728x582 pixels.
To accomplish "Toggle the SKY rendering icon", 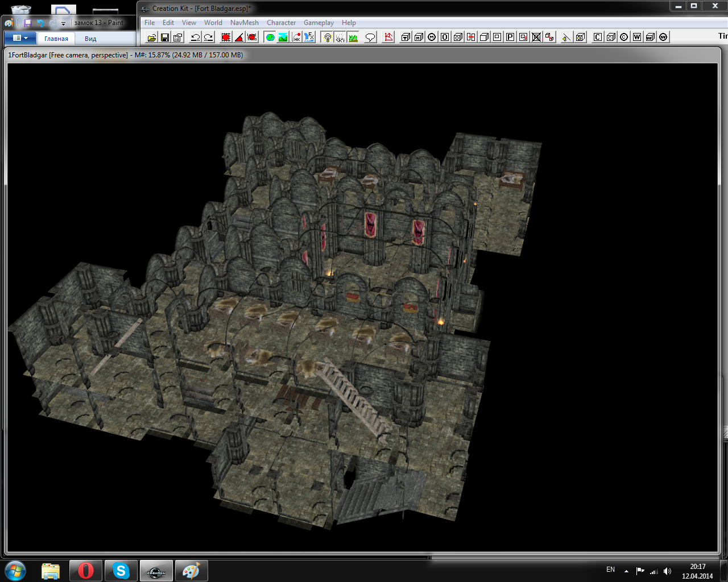I will 340,37.
